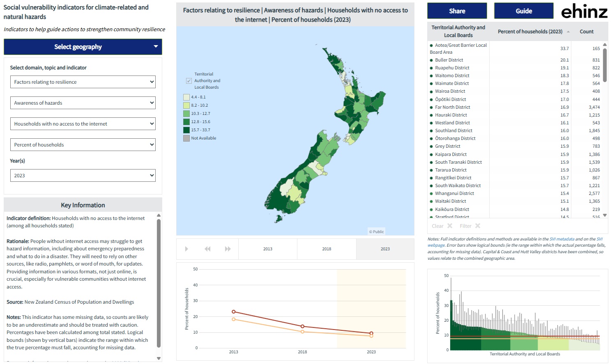
Task: Click the Filter X icon below table
Action: point(477,226)
